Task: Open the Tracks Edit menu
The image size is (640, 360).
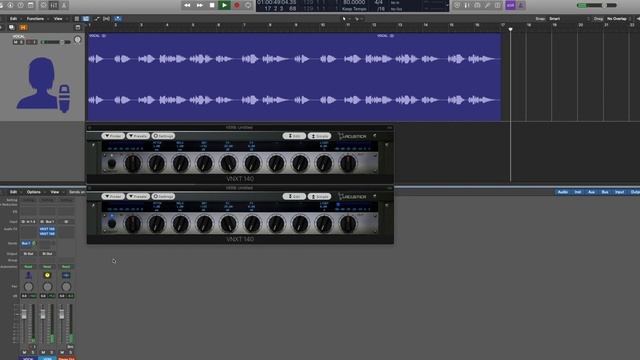Action: (x=13, y=19)
